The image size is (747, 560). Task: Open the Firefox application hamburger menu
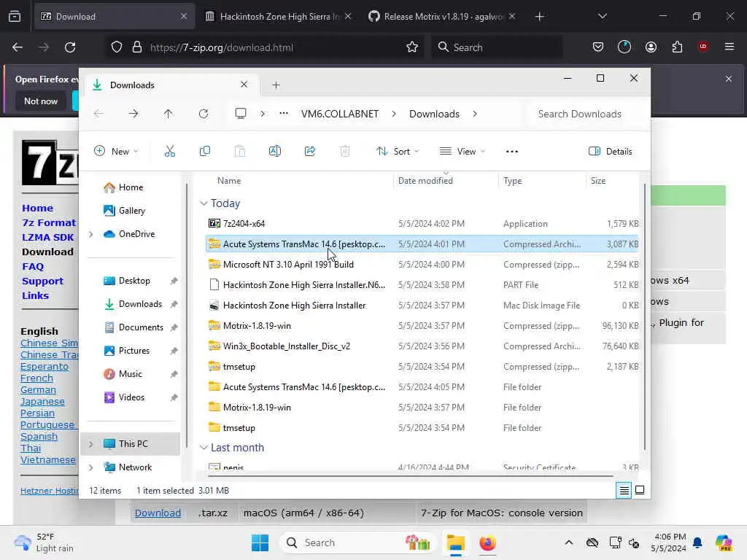729,47
